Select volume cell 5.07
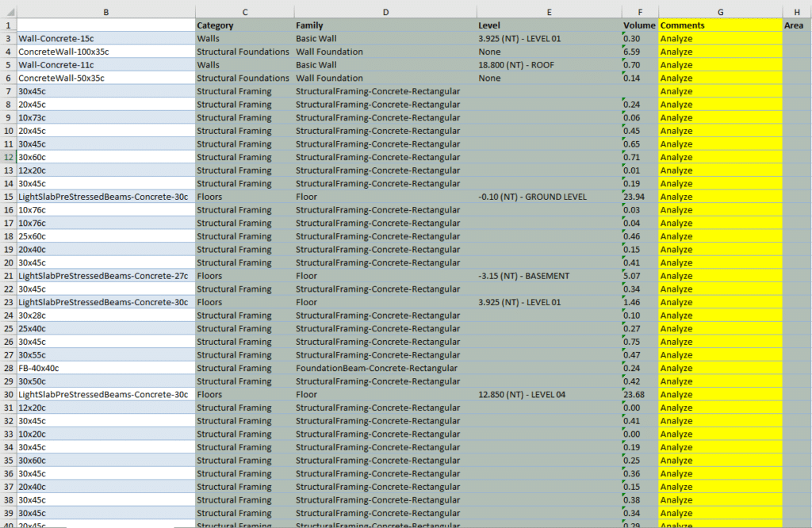This screenshot has width=812, height=528. click(640, 276)
